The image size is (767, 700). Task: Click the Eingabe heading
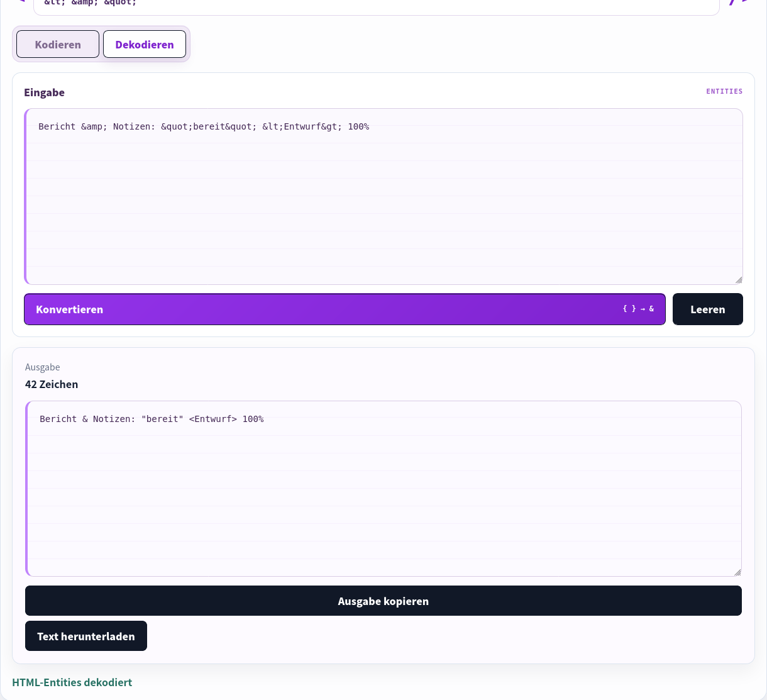point(44,92)
